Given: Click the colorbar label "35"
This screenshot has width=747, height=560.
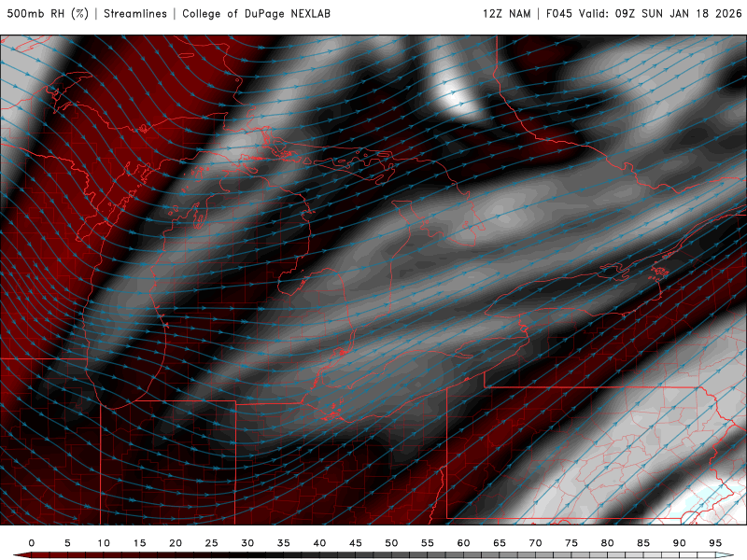Looking at the screenshot, I should 284,543.
